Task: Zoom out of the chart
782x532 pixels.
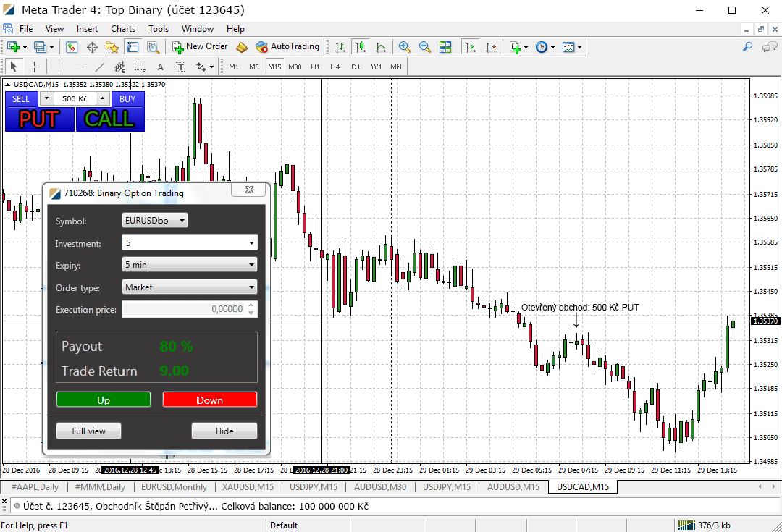Action: (x=425, y=47)
